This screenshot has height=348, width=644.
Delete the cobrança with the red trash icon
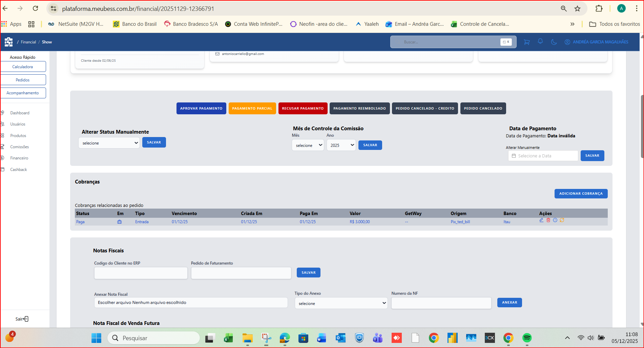pyautogui.click(x=548, y=220)
